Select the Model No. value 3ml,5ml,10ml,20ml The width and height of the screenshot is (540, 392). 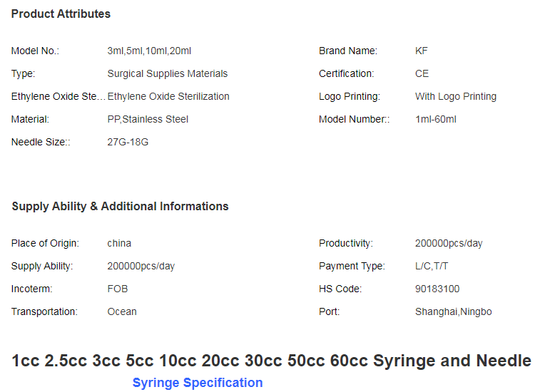click(x=149, y=51)
